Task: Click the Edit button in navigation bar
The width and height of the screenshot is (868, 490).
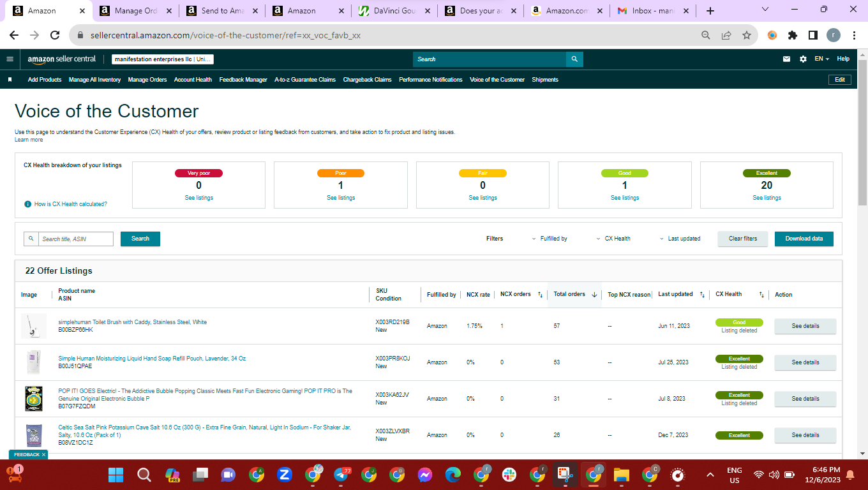Action: (x=840, y=80)
